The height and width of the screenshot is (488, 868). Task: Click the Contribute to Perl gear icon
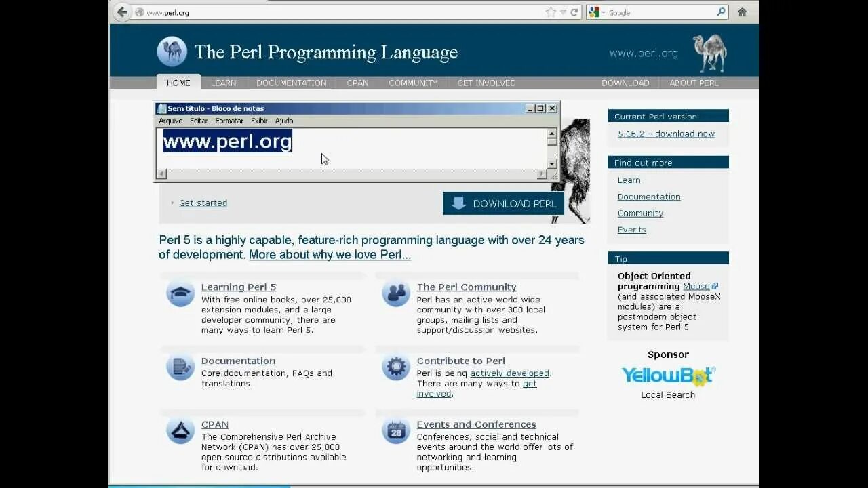395,366
